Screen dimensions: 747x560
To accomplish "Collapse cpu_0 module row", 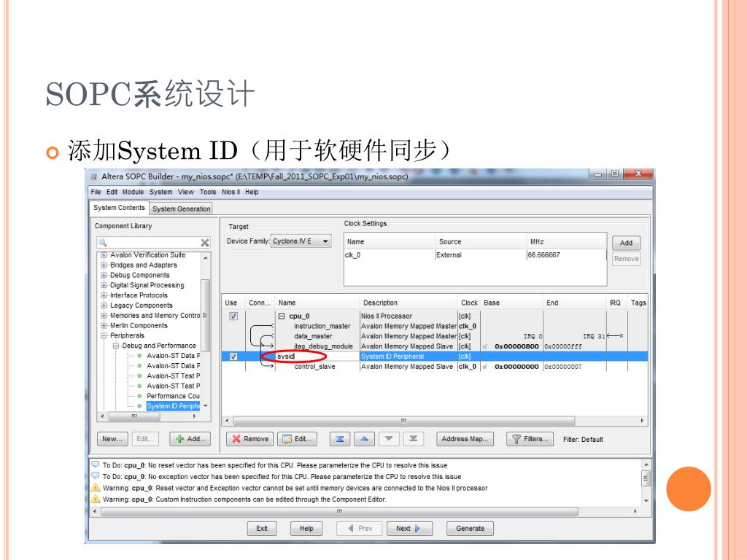I will point(282,316).
